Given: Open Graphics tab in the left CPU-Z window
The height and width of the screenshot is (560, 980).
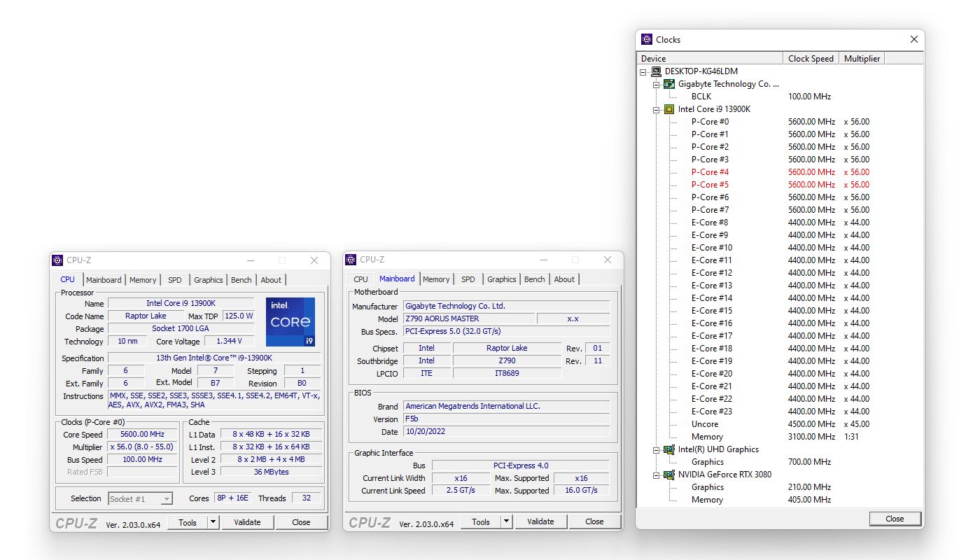Looking at the screenshot, I should (x=209, y=280).
